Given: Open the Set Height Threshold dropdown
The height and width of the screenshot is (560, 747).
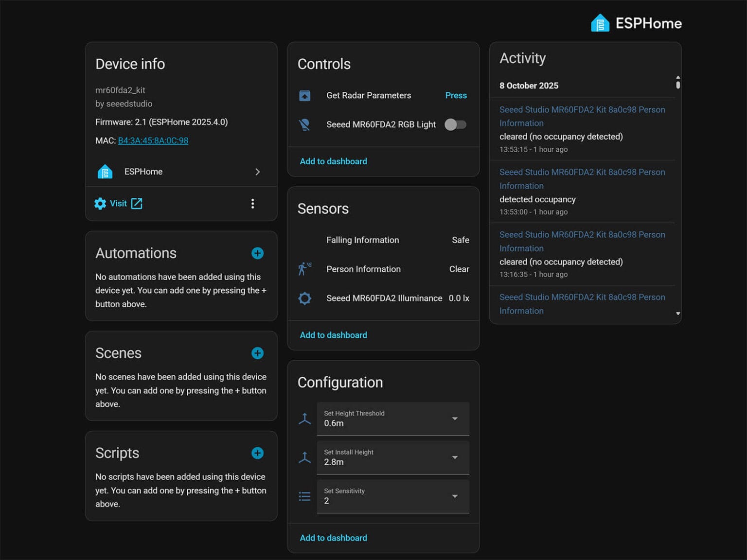Looking at the screenshot, I should tap(392, 419).
